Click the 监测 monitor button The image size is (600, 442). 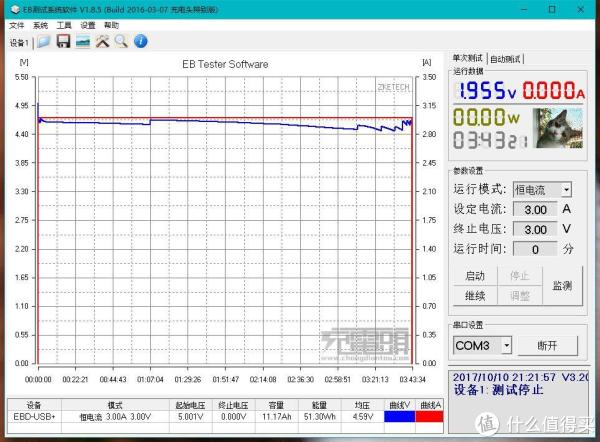[x=561, y=286]
